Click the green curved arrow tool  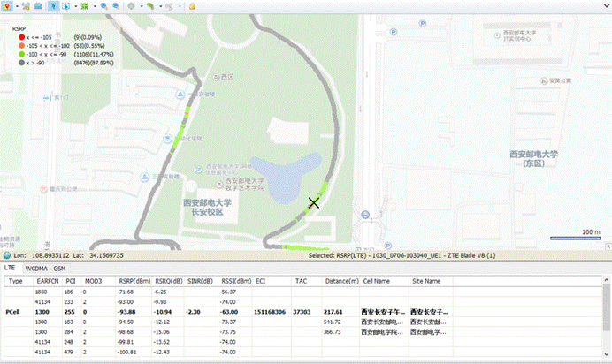[150, 6]
